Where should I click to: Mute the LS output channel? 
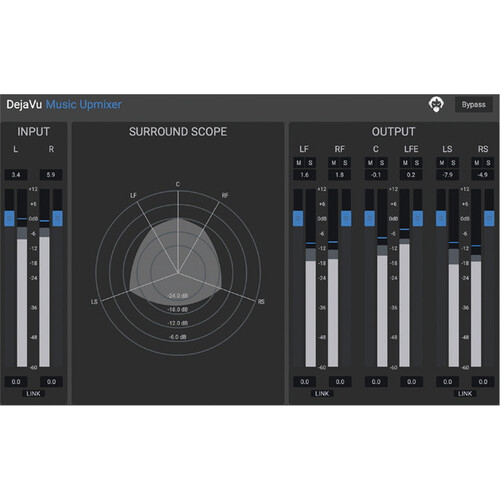coord(442,163)
